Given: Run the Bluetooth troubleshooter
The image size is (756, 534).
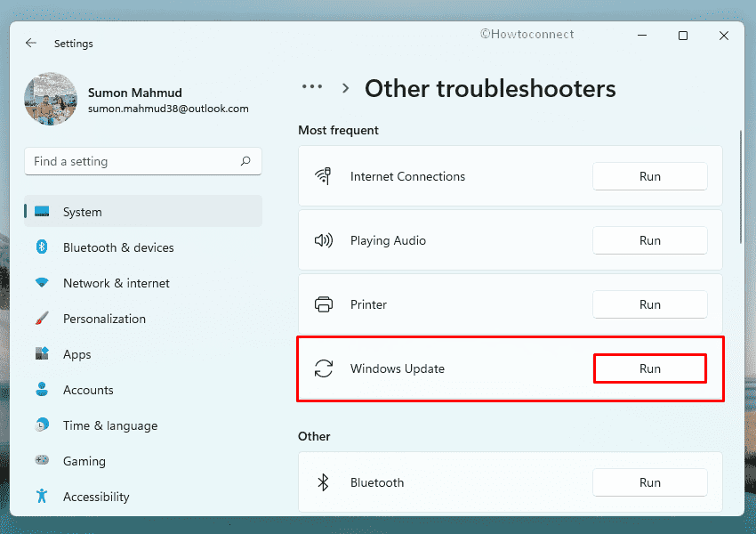Looking at the screenshot, I should (650, 482).
